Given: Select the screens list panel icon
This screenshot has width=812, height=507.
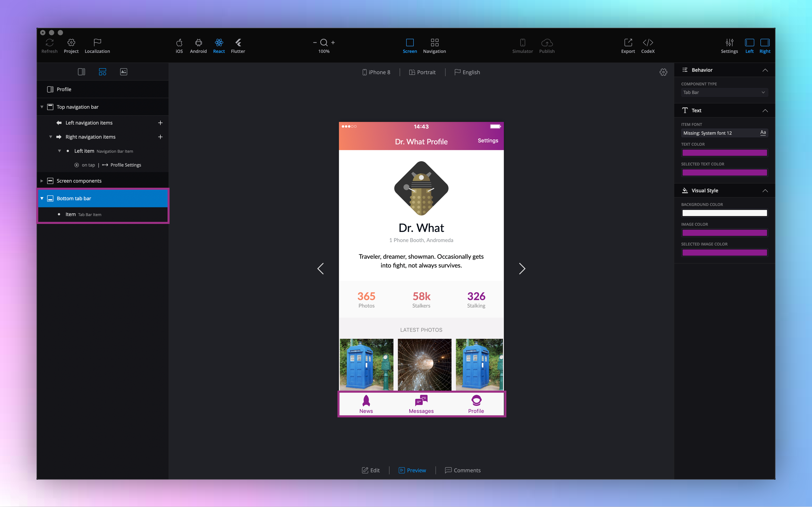Looking at the screenshot, I should tap(81, 72).
